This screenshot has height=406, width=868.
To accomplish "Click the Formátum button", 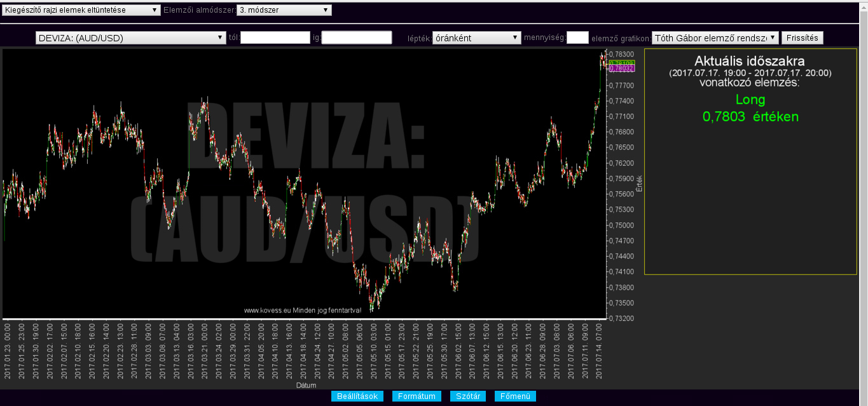I will pyautogui.click(x=417, y=396).
